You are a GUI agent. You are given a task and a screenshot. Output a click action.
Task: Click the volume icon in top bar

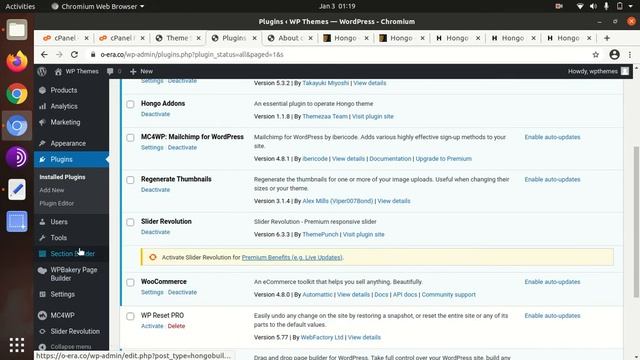click(x=593, y=6)
